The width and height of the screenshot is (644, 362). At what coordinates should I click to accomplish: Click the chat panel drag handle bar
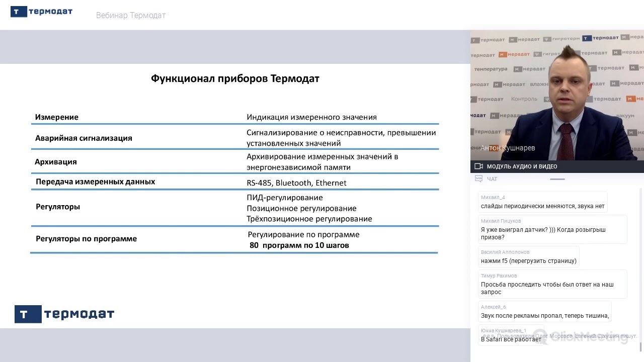tap(557, 179)
